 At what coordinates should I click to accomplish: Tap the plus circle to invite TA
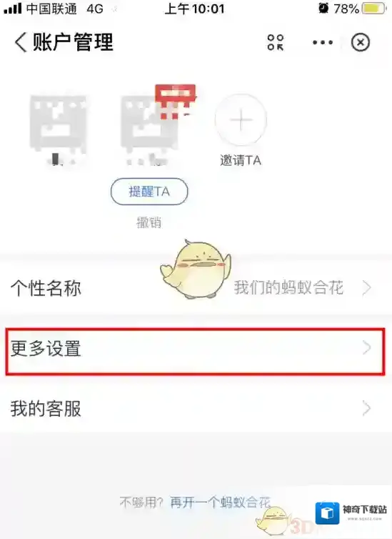coord(241,120)
